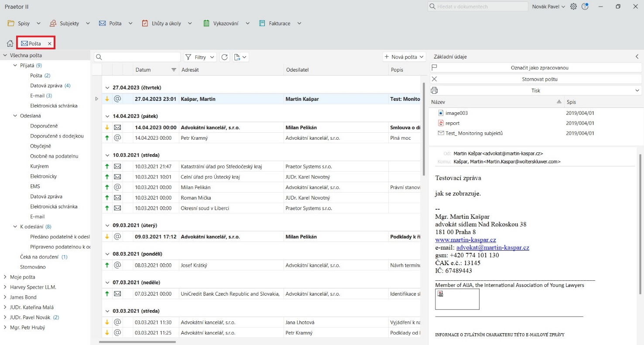Close the Pošta tab

(x=50, y=44)
